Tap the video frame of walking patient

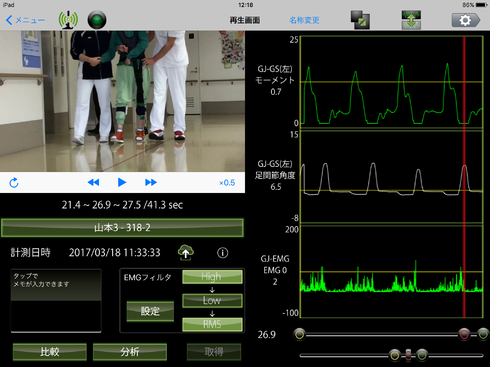(x=122, y=101)
